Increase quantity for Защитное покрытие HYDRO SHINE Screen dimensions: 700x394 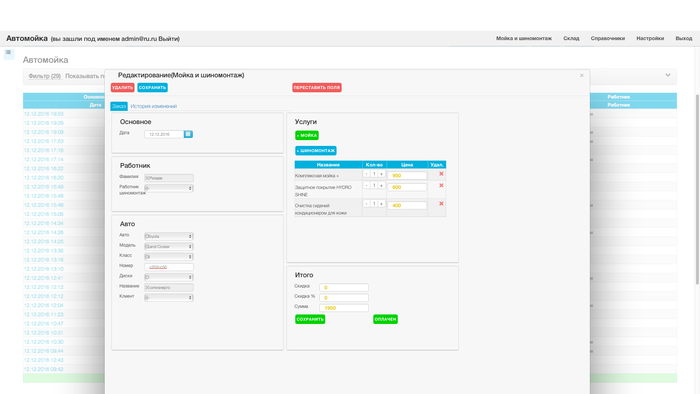coord(381,185)
